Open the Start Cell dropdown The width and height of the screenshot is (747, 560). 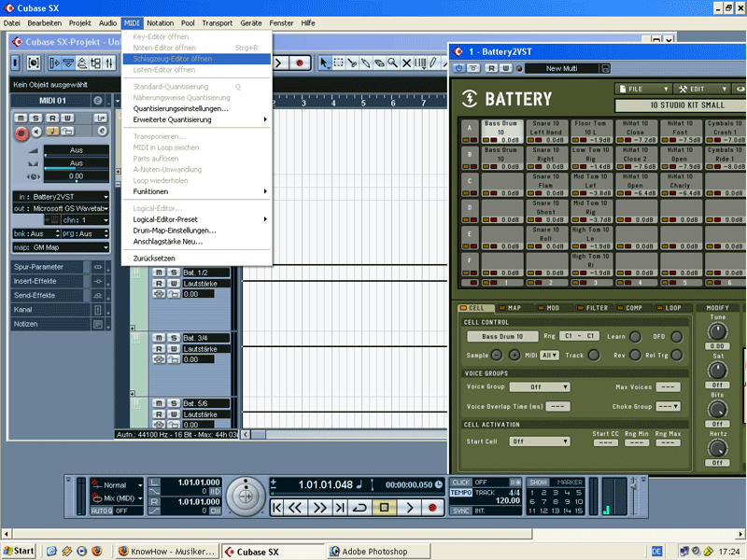(540, 441)
